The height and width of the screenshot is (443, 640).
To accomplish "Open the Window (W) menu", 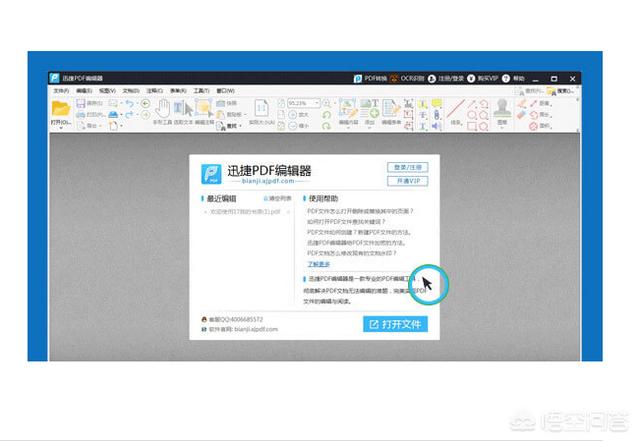I will 225,91.
